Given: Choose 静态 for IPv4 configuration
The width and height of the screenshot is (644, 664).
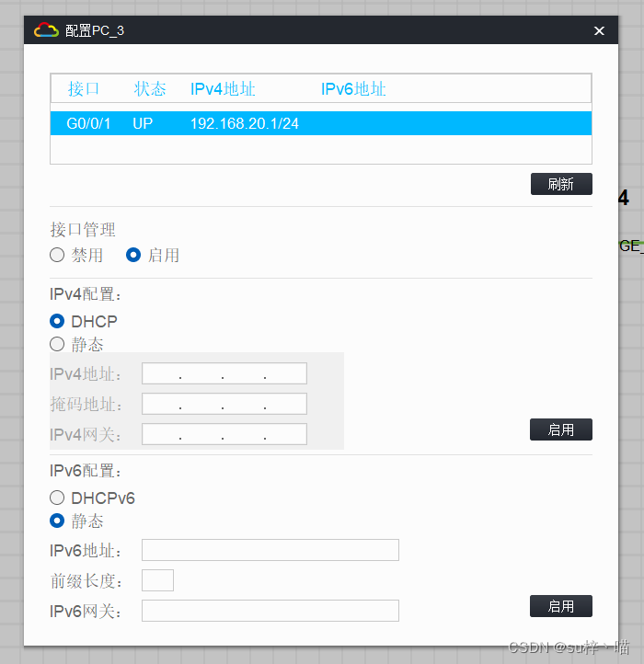Looking at the screenshot, I should pyautogui.click(x=57, y=344).
